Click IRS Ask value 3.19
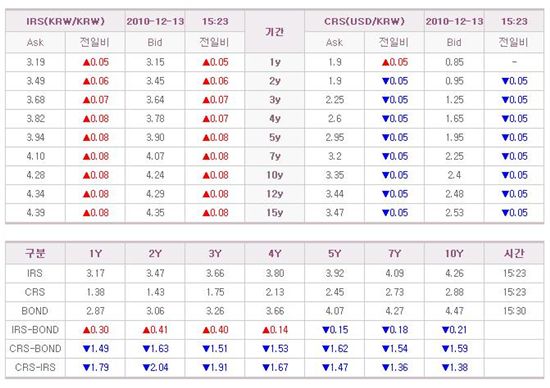Viewport: 550px width, 388px height. point(35,62)
